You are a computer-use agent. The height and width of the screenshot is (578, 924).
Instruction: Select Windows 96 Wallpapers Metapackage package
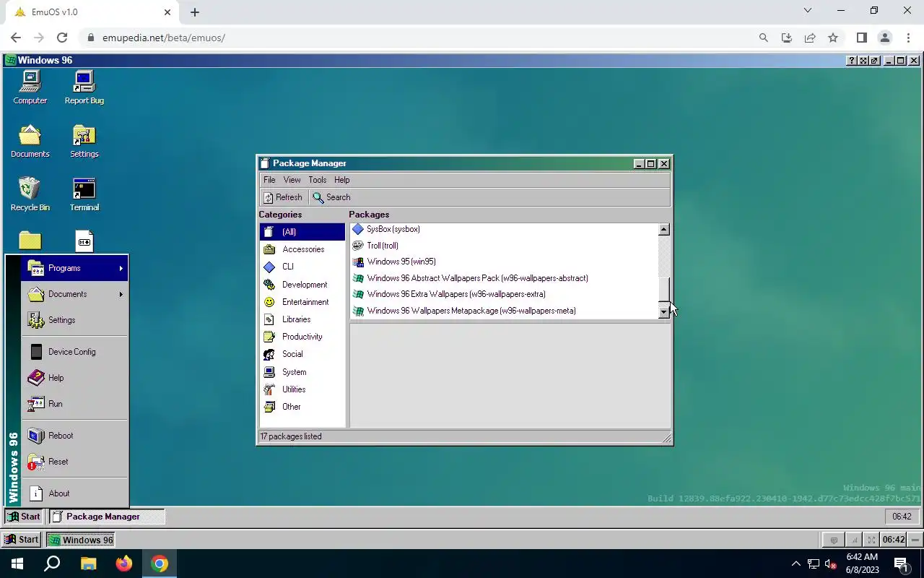[504, 311]
